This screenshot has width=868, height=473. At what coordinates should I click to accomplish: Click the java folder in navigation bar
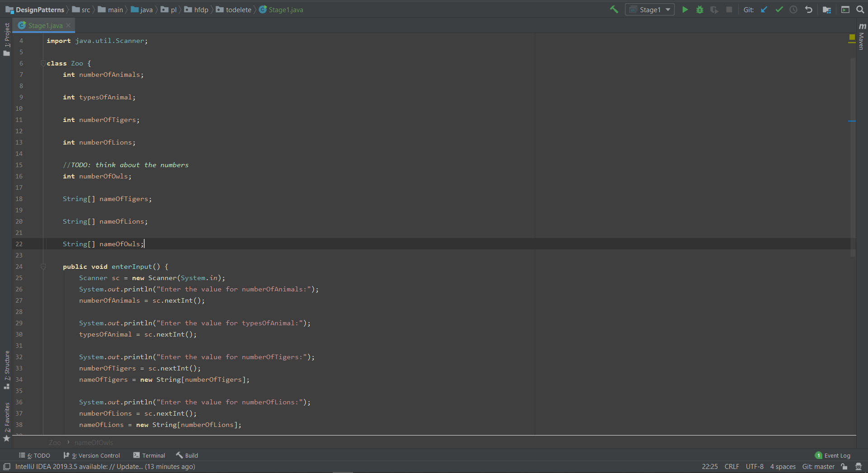[x=142, y=9]
